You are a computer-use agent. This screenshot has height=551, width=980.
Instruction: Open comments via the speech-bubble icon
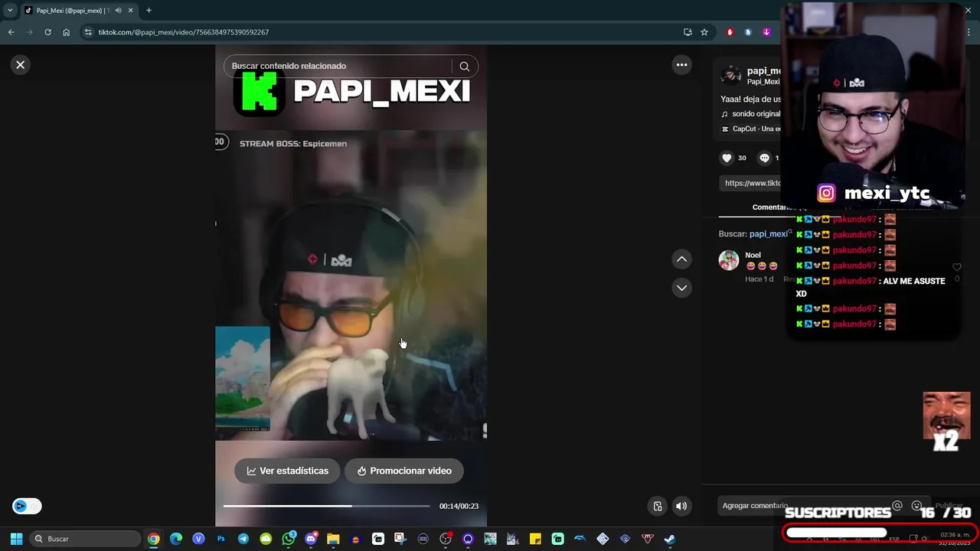(x=764, y=158)
